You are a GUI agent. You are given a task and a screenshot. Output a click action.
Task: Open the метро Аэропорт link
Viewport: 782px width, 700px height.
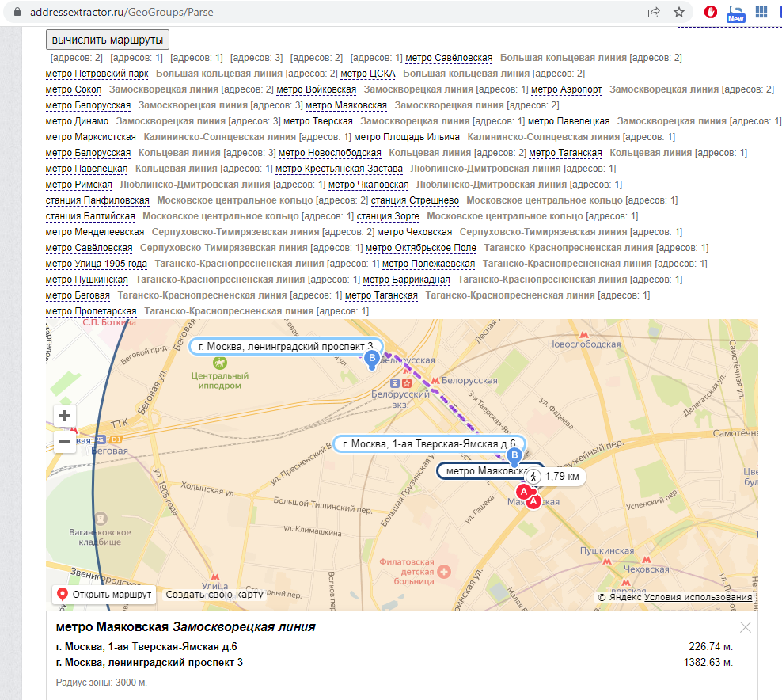pos(566,89)
